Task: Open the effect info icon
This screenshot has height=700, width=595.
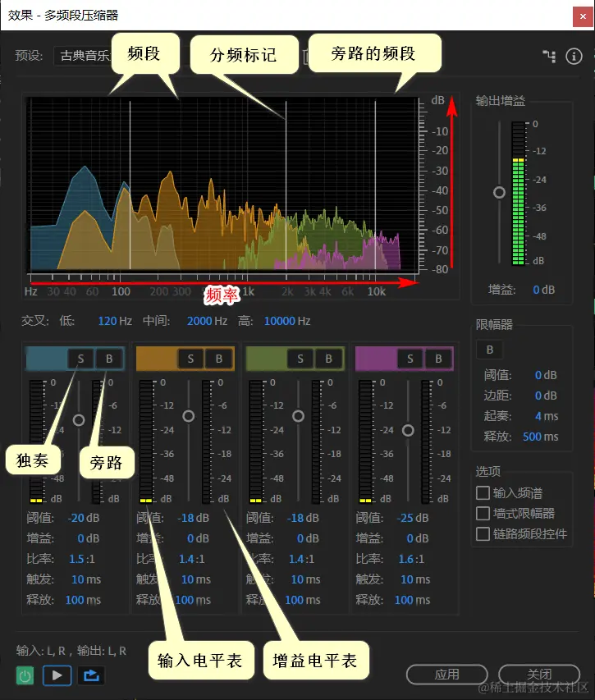Action: click(574, 57)
